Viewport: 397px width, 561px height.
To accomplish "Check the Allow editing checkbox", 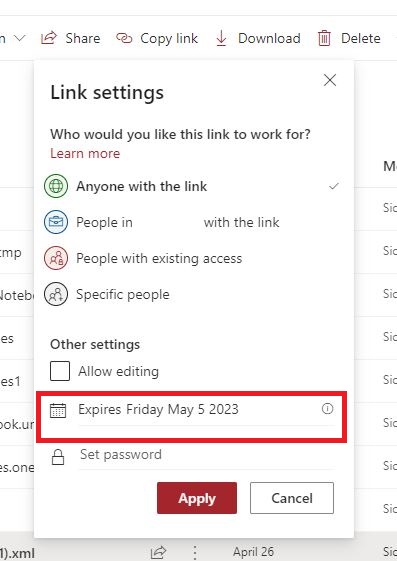I will [60, 371].
